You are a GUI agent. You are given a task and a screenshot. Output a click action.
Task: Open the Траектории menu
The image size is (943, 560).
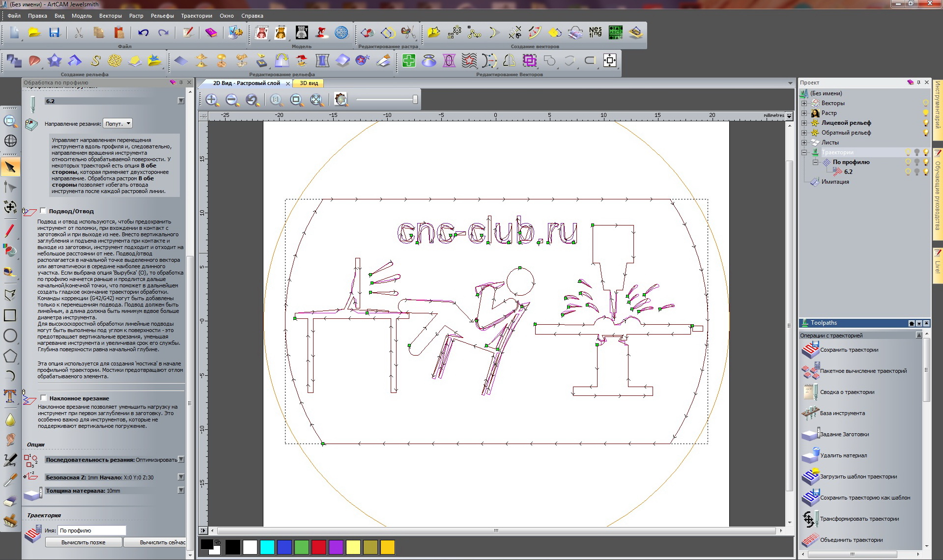coord(197,16)
